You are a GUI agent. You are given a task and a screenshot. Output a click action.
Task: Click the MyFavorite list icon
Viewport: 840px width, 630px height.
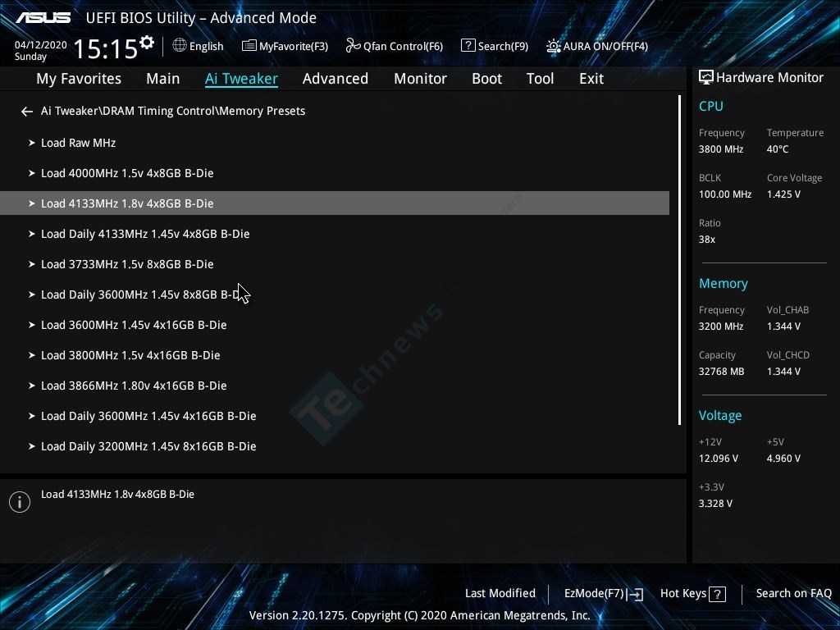click(x=249, y=46)
